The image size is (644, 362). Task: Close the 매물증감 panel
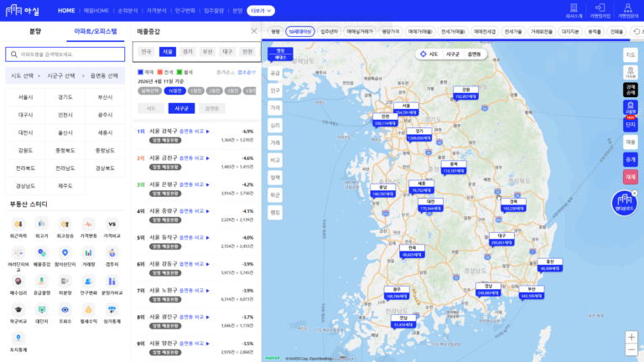coord(254,31)
